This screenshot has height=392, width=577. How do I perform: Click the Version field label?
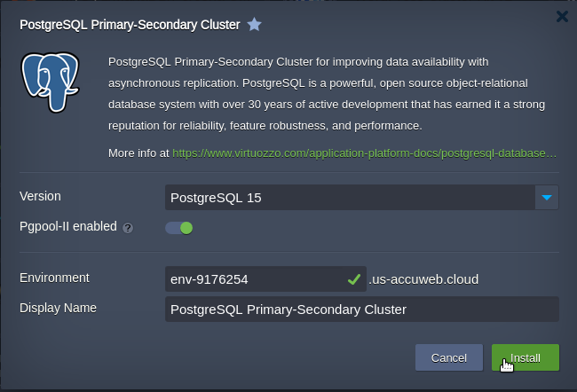(x=41, y=196)
